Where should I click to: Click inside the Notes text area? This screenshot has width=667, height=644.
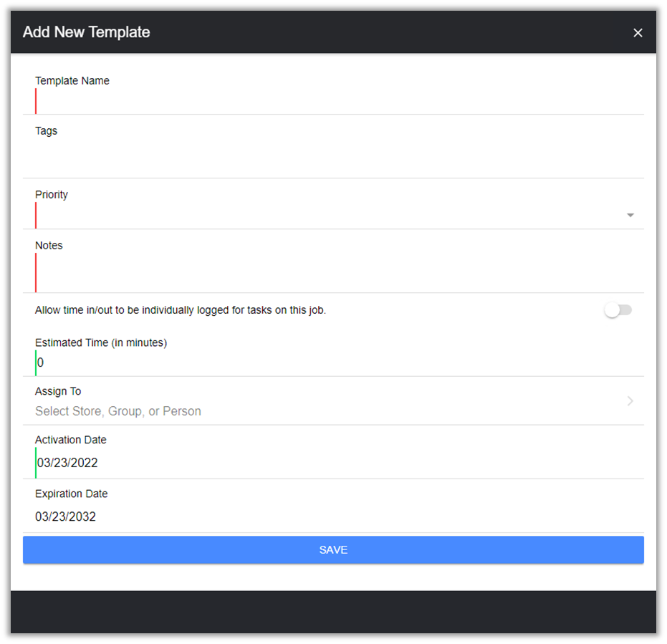click(337, 272)
